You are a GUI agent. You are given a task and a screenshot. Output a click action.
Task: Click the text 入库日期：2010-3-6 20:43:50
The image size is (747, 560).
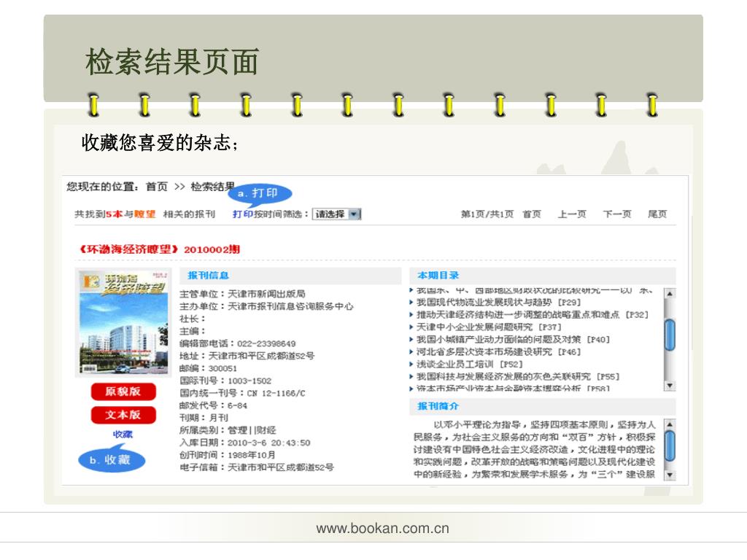tap(245, 443)
